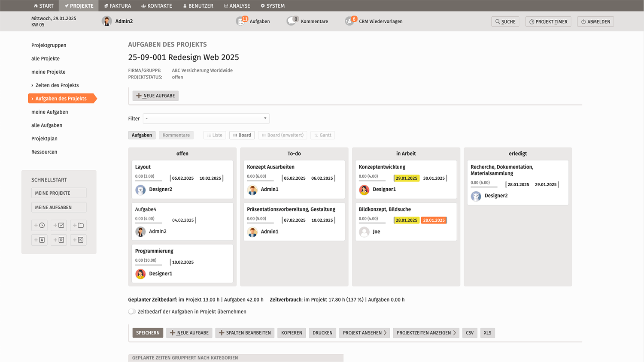Click the magnifier icon in the Suche button

pyautogui.click(x=498, y=22)
